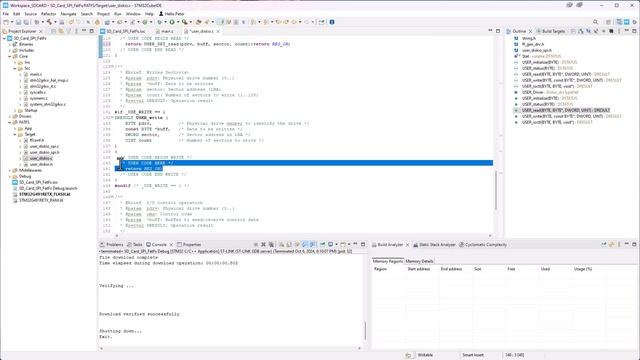Click the Remove Launch X icon in Console

263,244
